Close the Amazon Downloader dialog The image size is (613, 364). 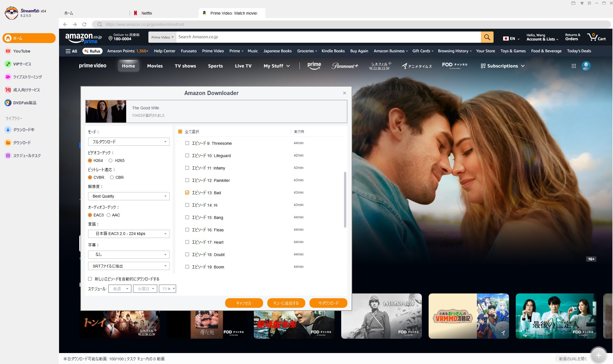(x=345, y=93)
